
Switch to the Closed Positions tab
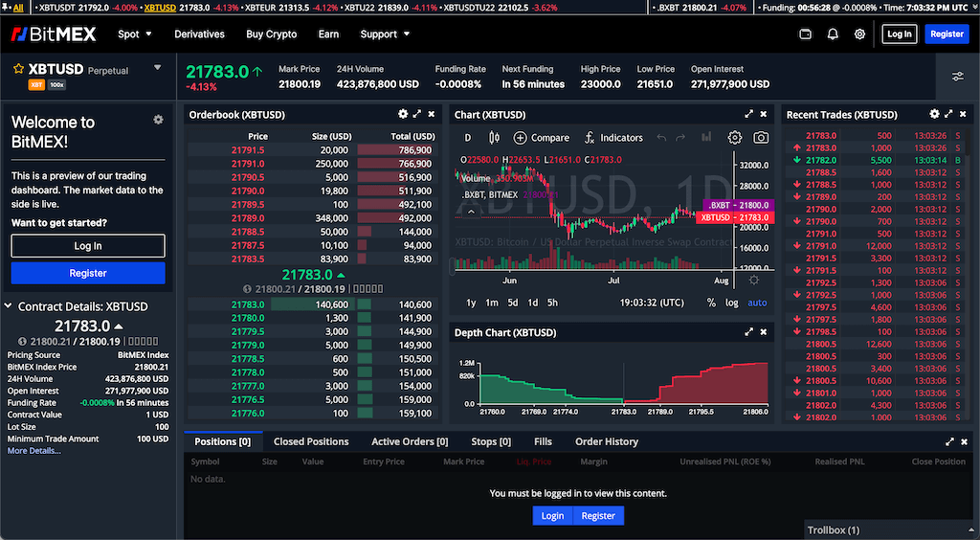[x=311, y=441]
